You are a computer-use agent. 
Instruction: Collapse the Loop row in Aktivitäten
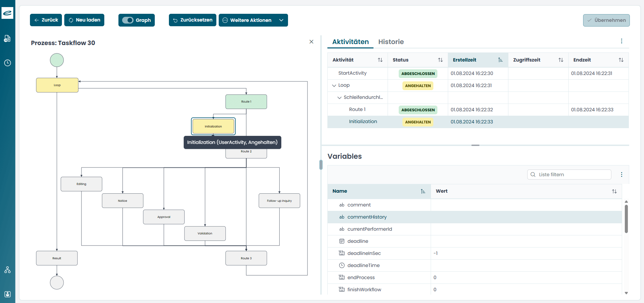(x=333, y=85)
